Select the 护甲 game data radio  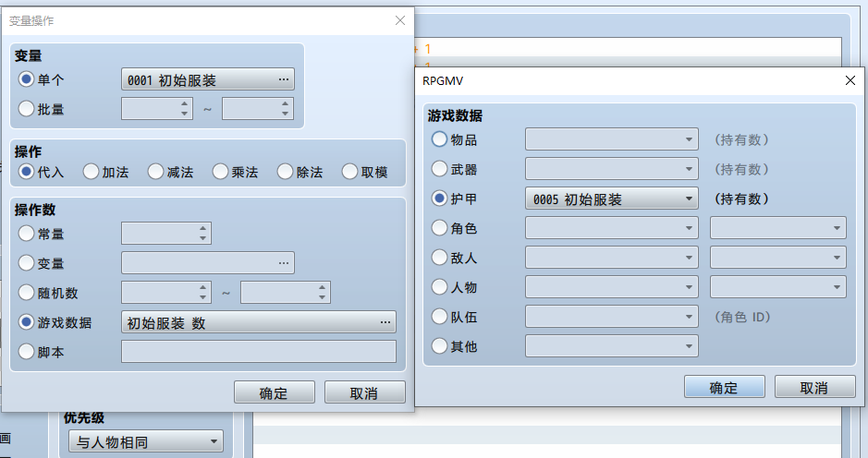(x=439, y=198)
